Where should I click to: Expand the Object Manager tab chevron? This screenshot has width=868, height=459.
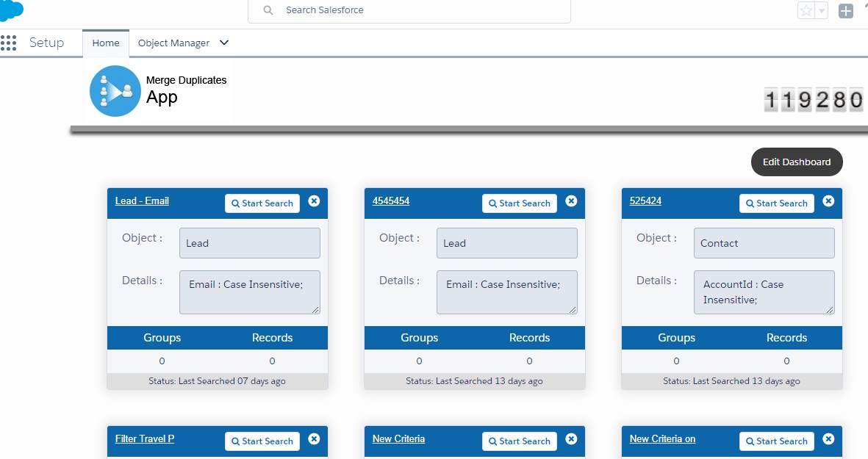click(224, 43)
